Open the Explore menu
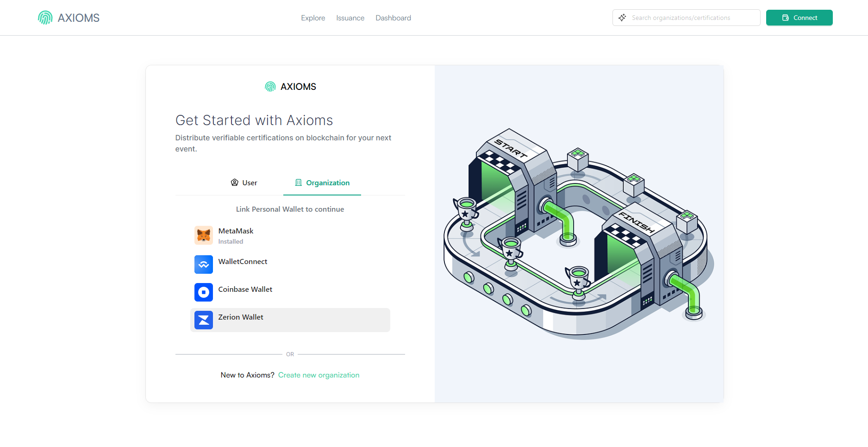The image size is (868, 447). click(x=313, y=18)
